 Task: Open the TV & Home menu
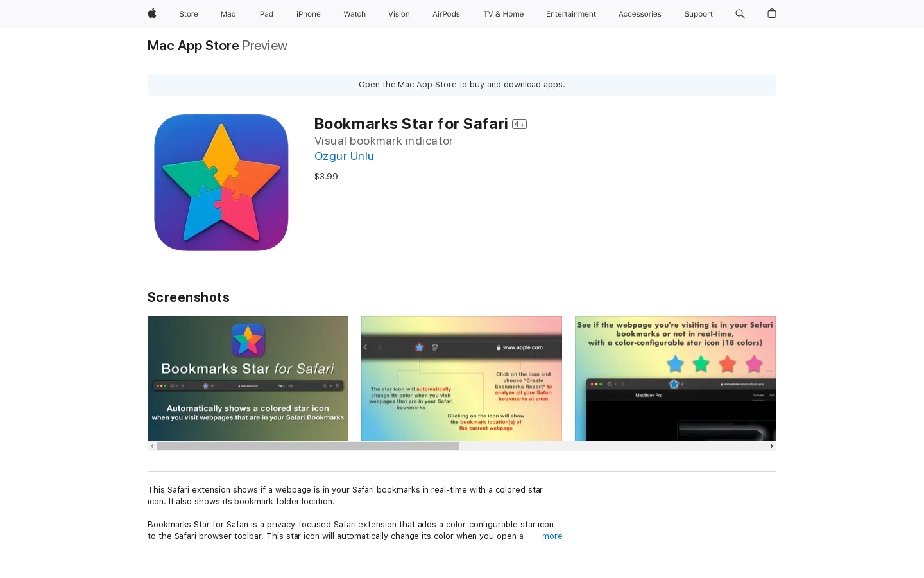pyautogui.click(x=503, y=14)
